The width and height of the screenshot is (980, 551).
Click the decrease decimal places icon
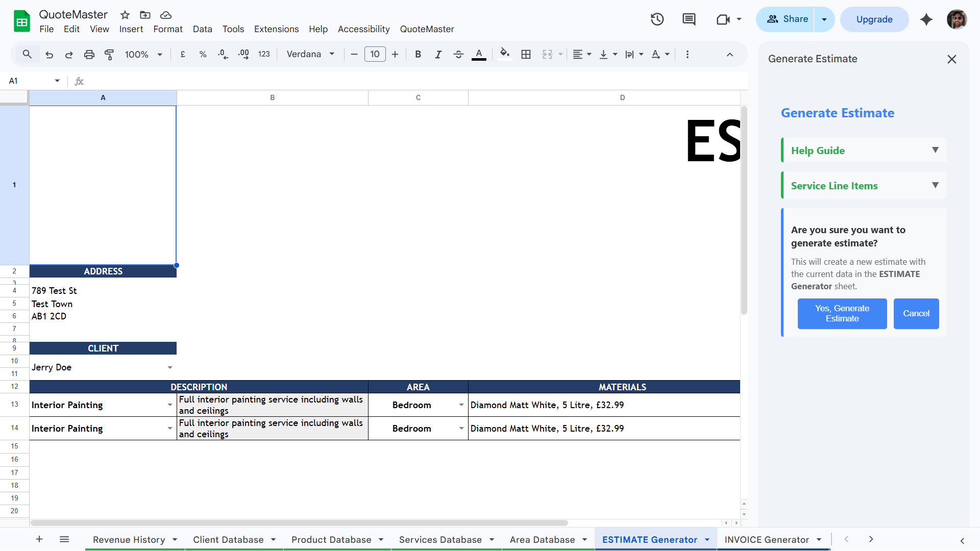coord(223,54)
